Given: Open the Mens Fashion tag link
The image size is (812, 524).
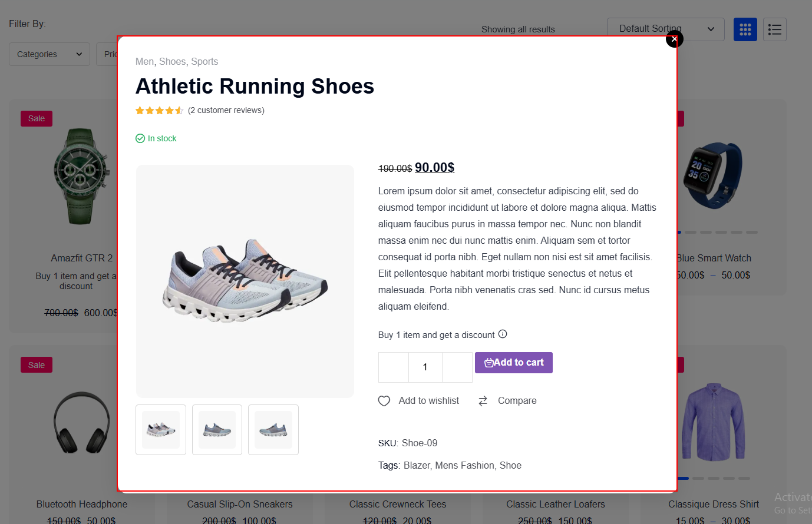Looking at the screenshot, I should point(464,466).
